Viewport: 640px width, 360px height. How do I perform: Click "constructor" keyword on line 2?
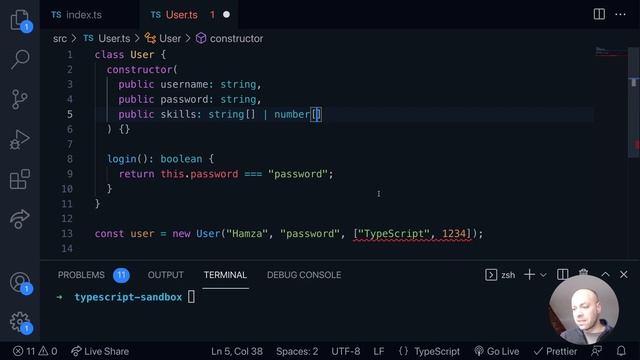click(x=140, y=69)
